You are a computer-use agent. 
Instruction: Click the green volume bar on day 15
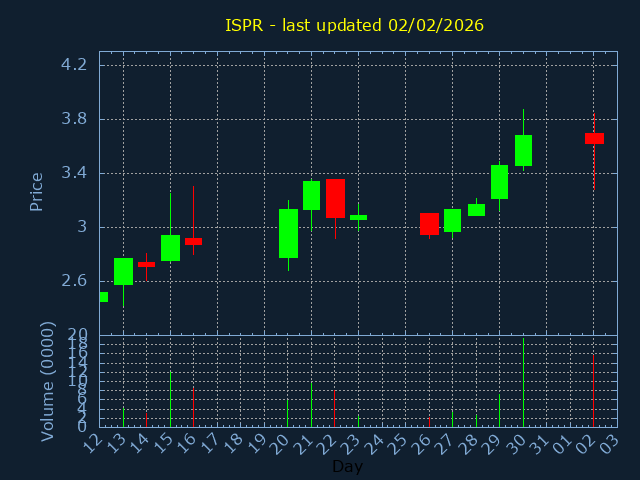click(x=170, y=399)
